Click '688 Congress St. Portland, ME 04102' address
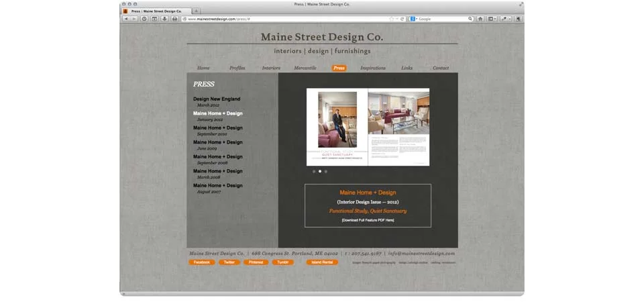The image size is (644, 302). [x=294, y=254]
